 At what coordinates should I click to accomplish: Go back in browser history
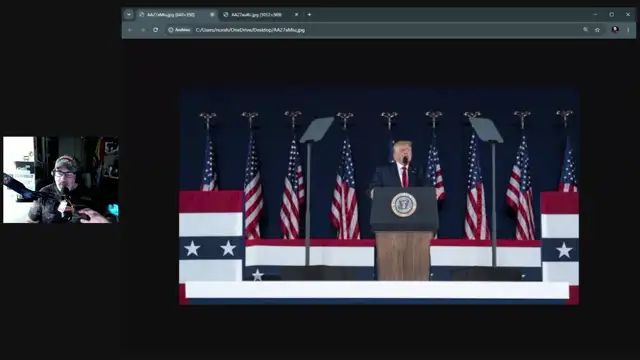pos(130,30)
